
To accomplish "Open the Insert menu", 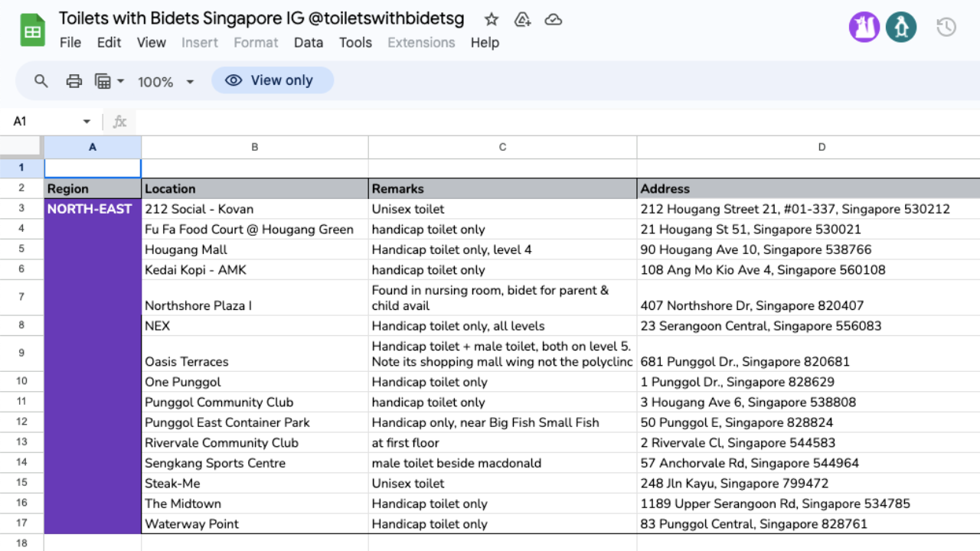I will [x=200, y=43].
